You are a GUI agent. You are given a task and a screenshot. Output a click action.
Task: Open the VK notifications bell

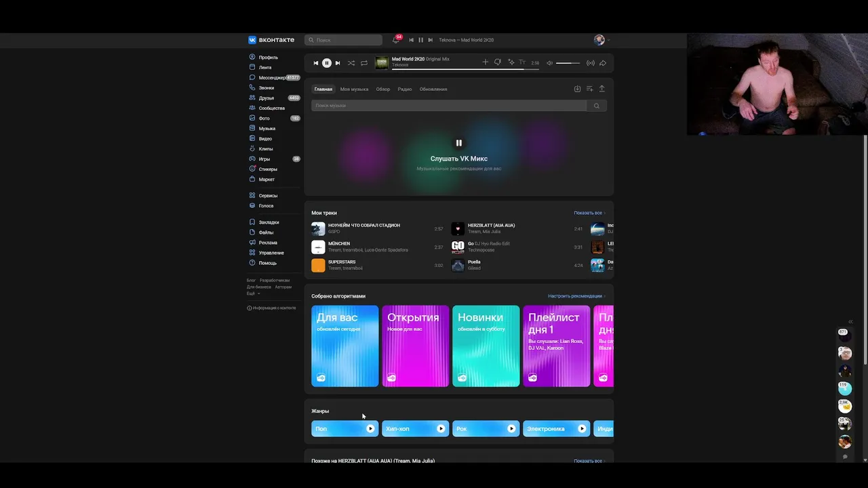click(x=396, y=40)
